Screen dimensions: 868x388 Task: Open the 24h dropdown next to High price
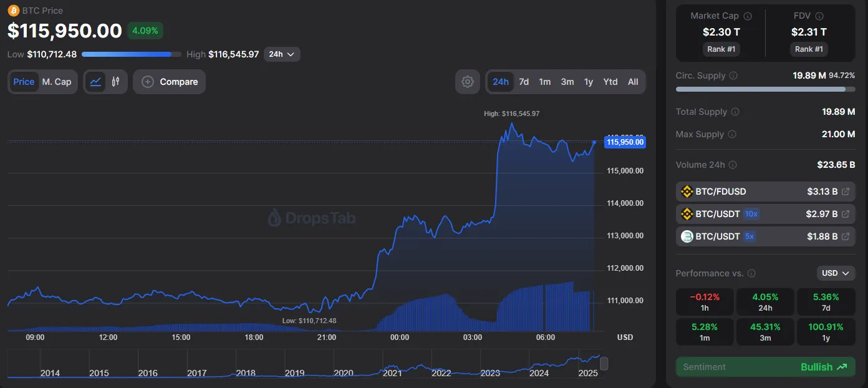tap(282, 54)
